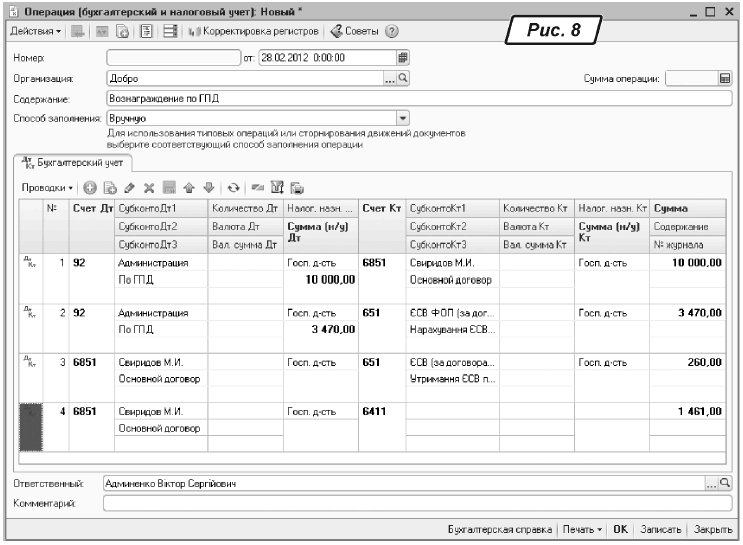Open the Проводки dropdown menu

pos(48,187)
